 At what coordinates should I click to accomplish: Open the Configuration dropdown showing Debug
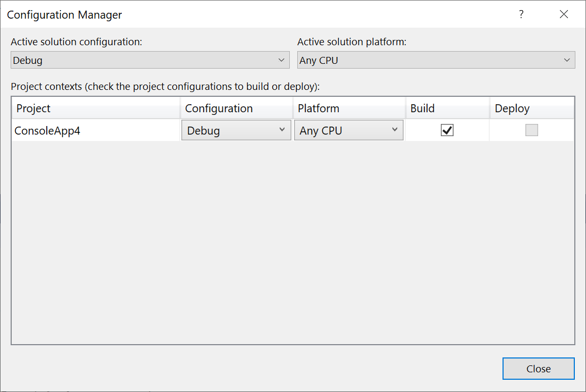tap(236, 130)
